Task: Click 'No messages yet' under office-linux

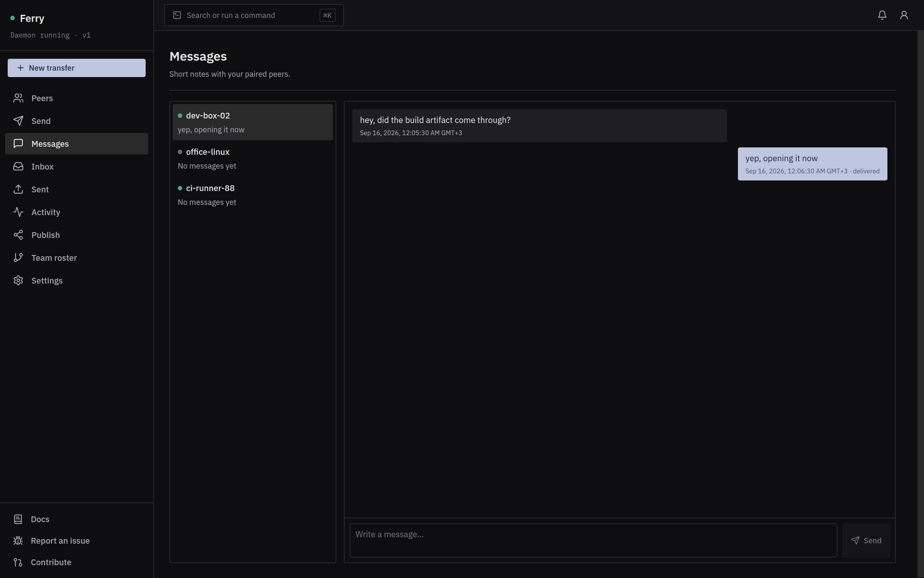Action: 207,166
